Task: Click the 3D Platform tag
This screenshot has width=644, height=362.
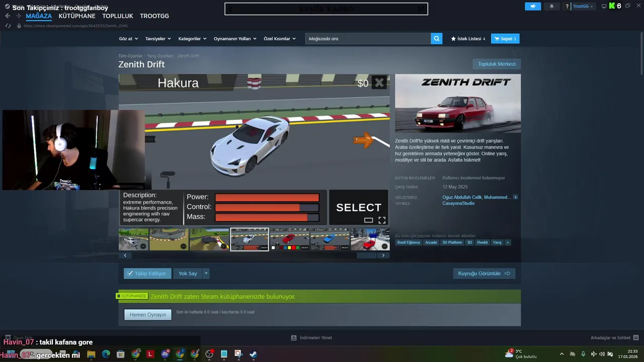Action: point(452,242)
